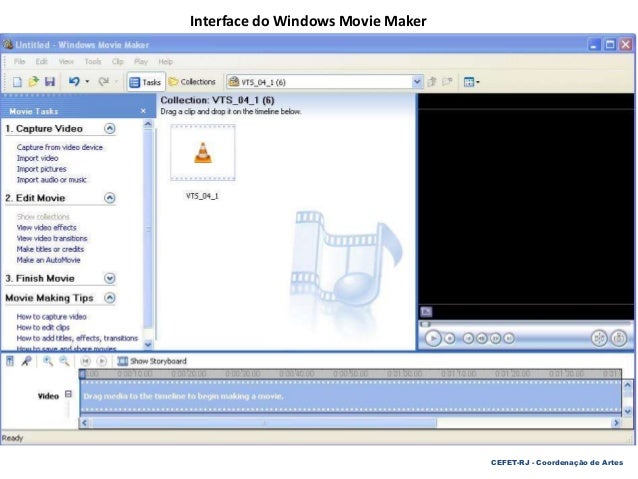
Task: Click the Undo arrow icon
Action: (74, 82)
